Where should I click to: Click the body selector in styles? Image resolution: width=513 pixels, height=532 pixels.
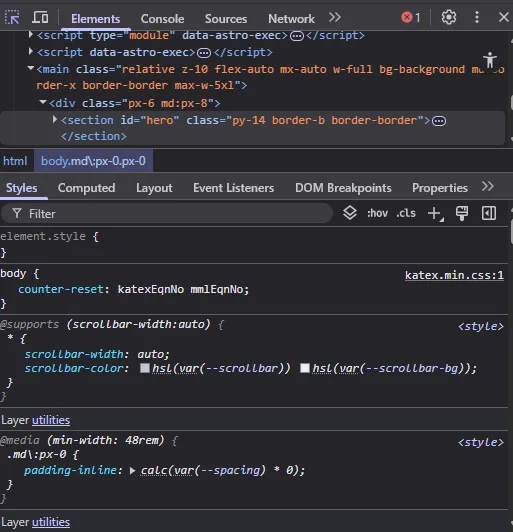click(13, 273)
